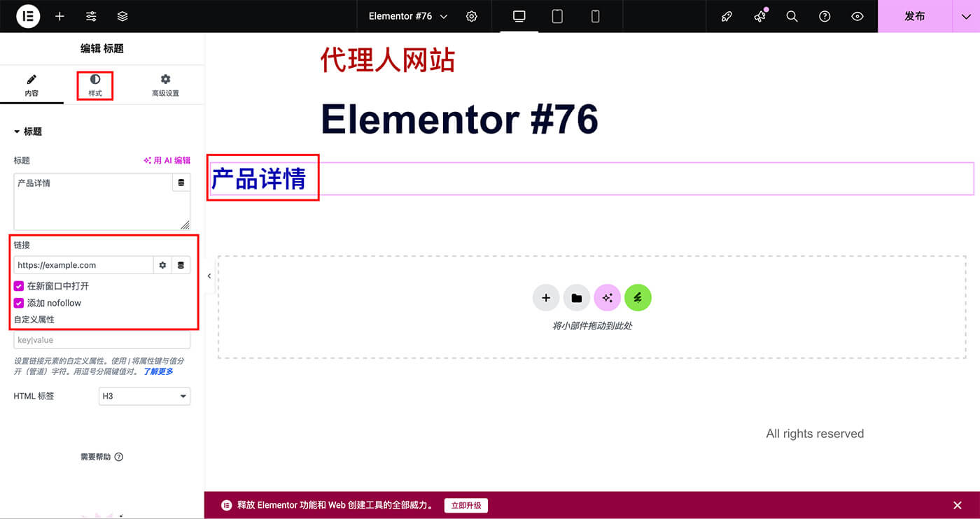Open the 了解更多 link
This screenshot has height=519, width=980.
[158, 371]
